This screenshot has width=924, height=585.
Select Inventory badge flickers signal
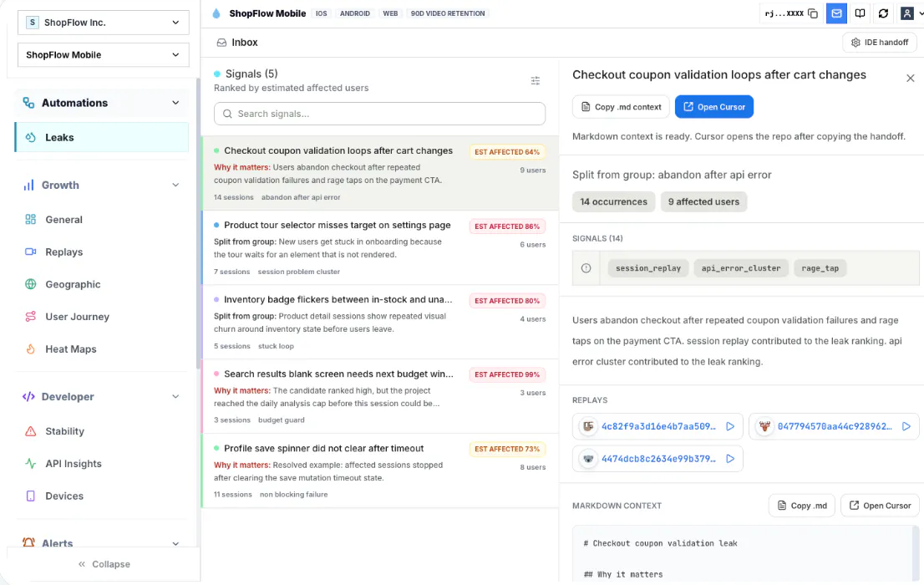(380, 322)
